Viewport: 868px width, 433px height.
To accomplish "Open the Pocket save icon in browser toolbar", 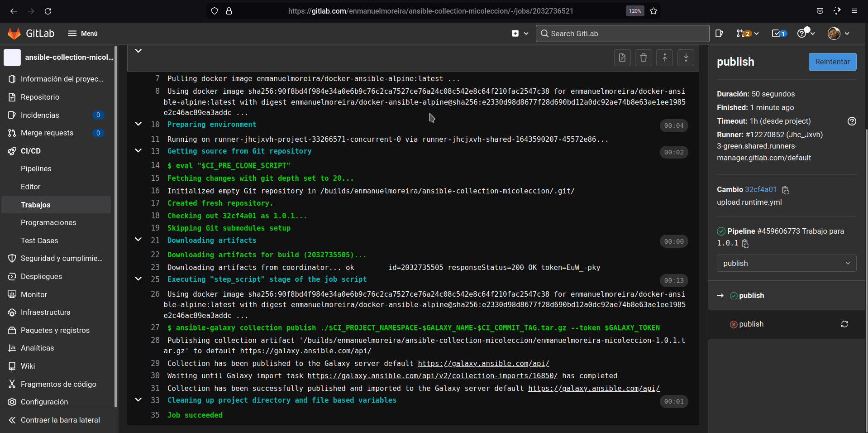I will (x=820, y=11).
